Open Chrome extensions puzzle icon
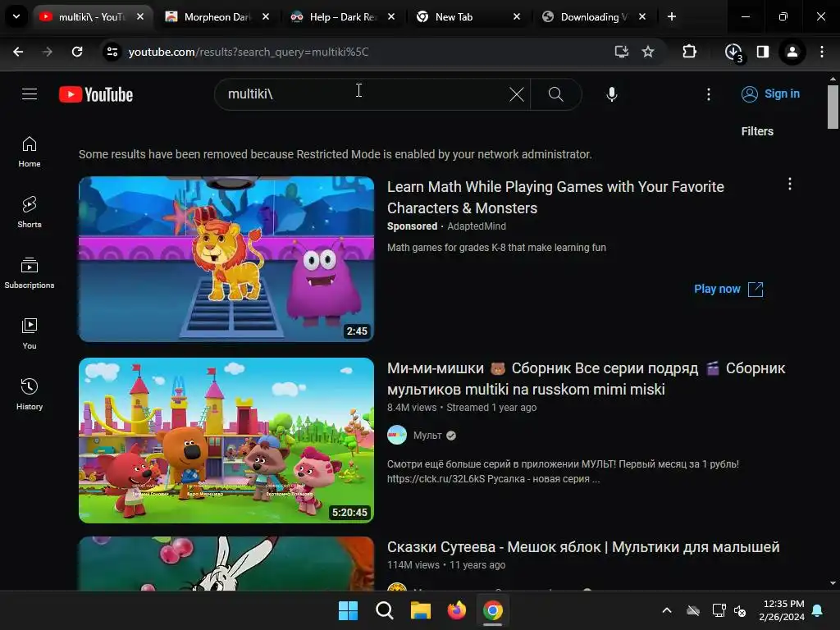Viewport: 840px width, 630px height. pyautogui.click(x=689, y=52)
